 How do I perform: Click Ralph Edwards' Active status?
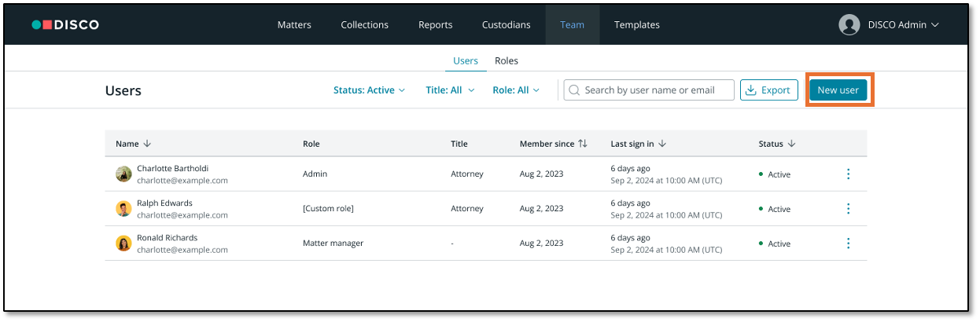click(x=775, y=209)
